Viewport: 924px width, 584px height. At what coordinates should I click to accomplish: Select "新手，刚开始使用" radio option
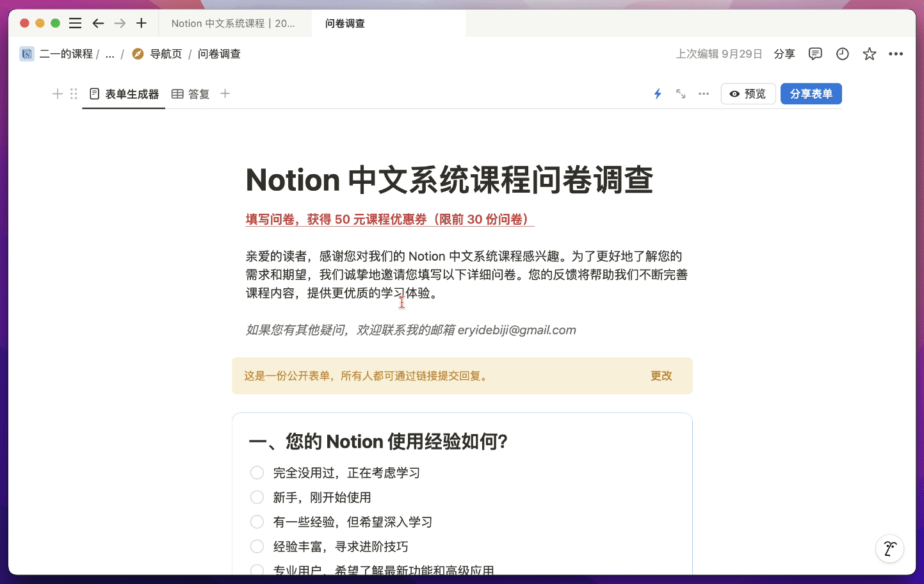[257, 498]
